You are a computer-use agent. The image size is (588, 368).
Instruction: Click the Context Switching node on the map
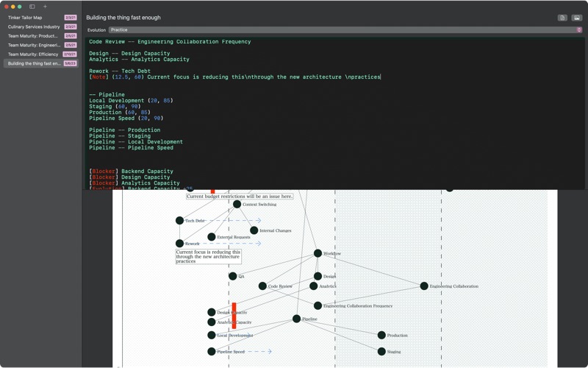(x=237, y=205)
